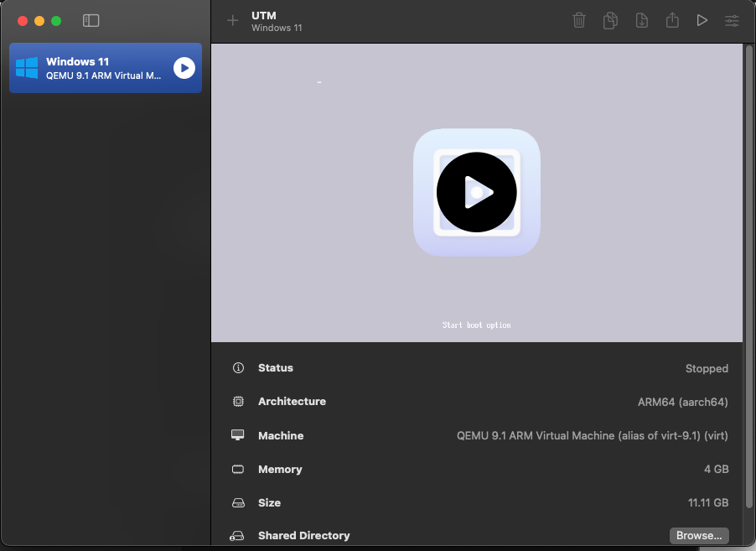Screen dimensions: 756x551
Task: Click the UTM window title
Action: (264, 15)
